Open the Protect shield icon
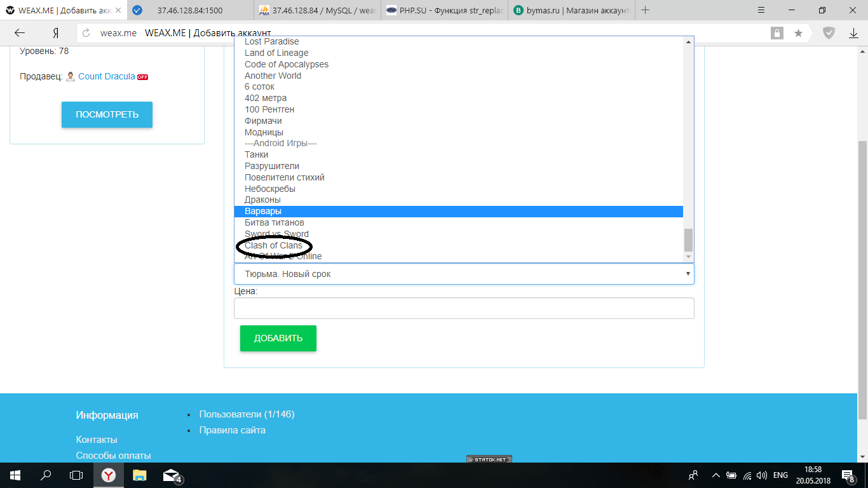 (x=829, y=33)
